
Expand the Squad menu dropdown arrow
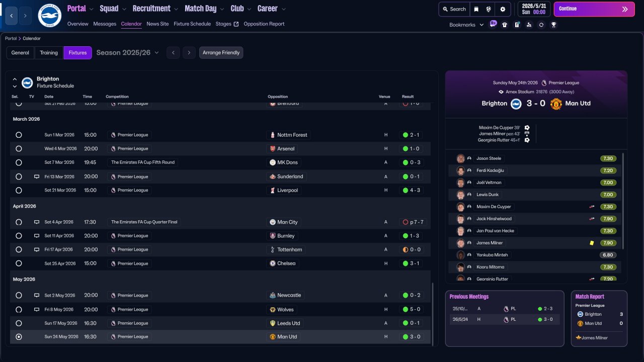pos(124,9)
